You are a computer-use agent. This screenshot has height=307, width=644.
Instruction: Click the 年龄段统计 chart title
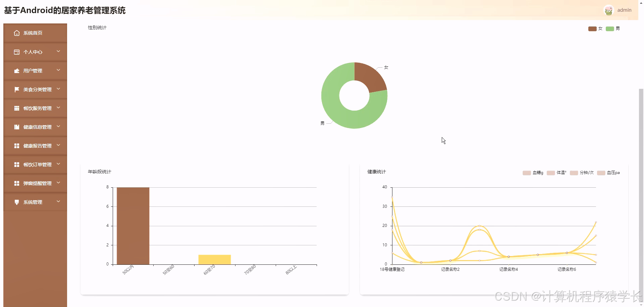[100, 172]
